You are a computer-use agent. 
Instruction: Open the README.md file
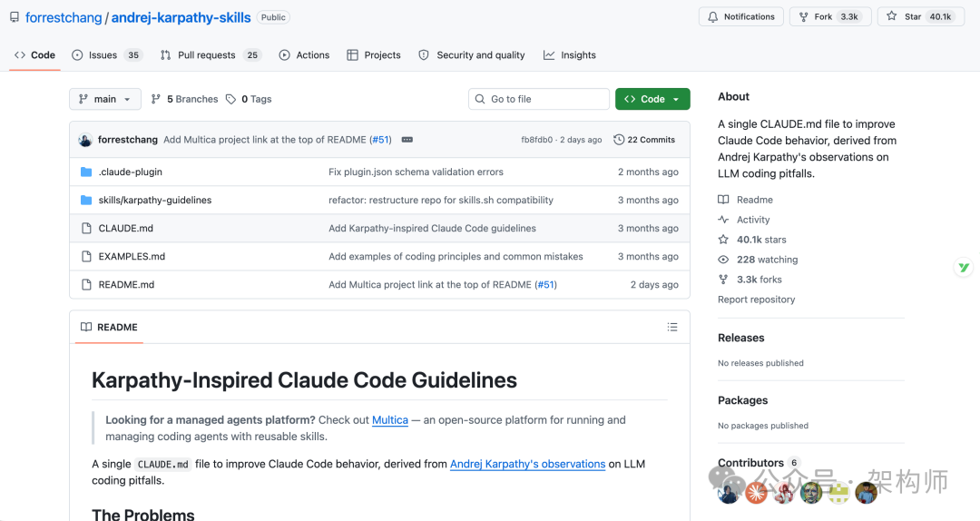point(126,285)
